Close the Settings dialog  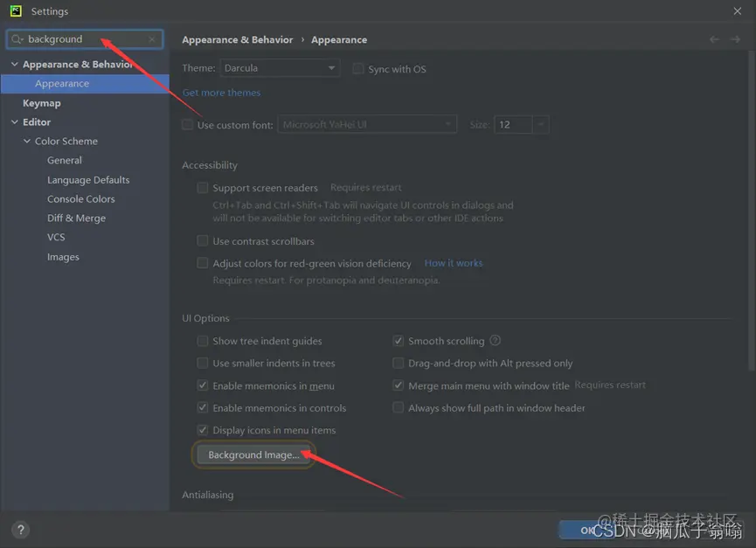click(737, 11)
